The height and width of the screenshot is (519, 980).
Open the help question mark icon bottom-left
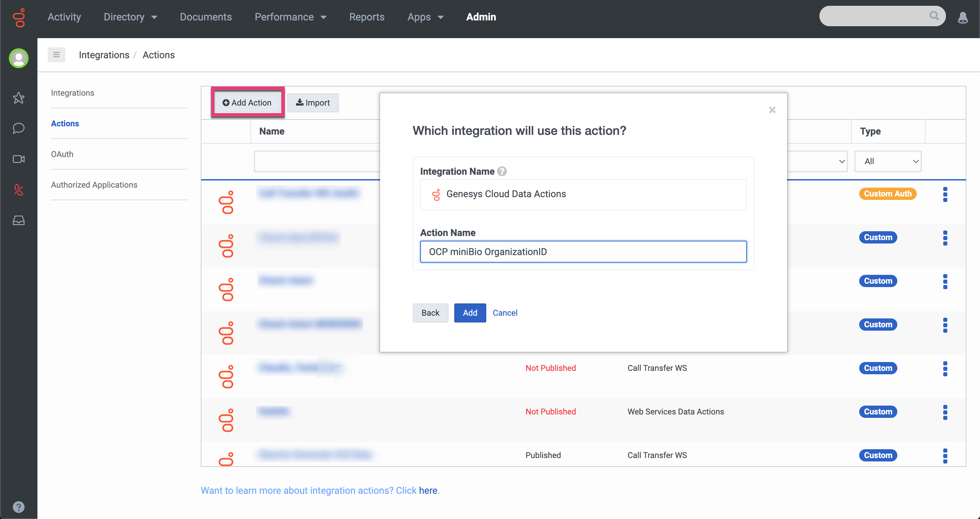[x=19, y=507]
